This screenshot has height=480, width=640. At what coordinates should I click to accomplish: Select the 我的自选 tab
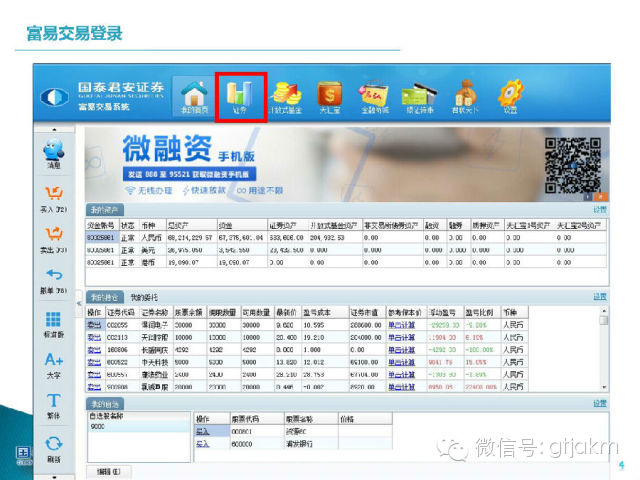(x=105, y=404)
